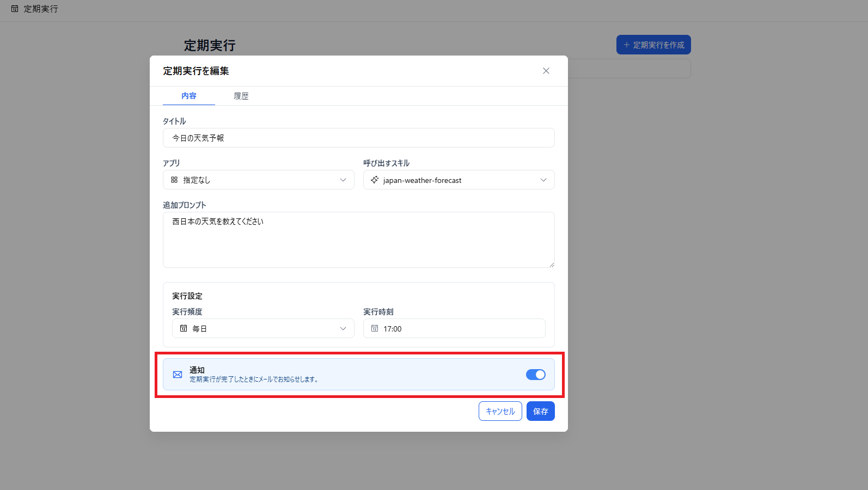Screen dimensions: 868x490
Task: Click the キャンセル button
Action: click(500, 411)
